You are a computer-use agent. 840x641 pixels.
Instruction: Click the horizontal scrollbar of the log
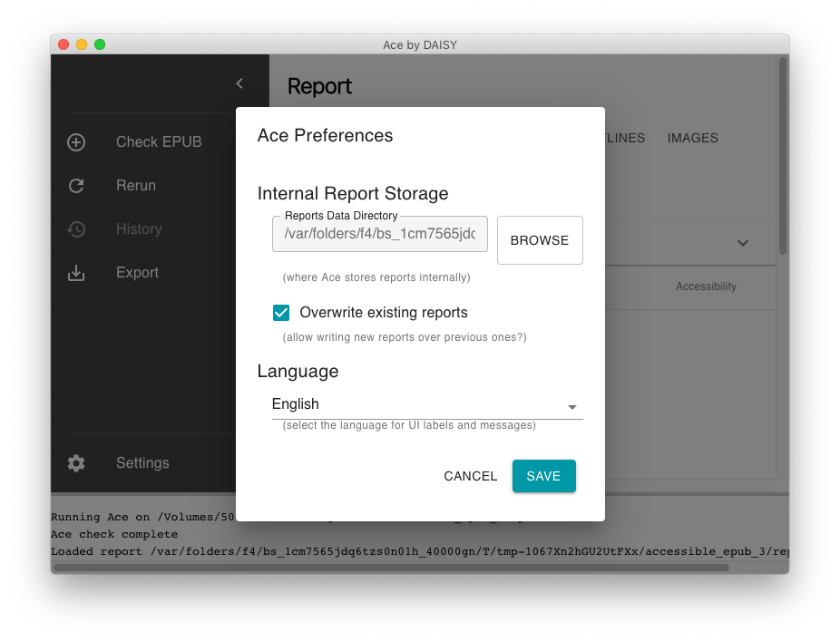point(391,568)
